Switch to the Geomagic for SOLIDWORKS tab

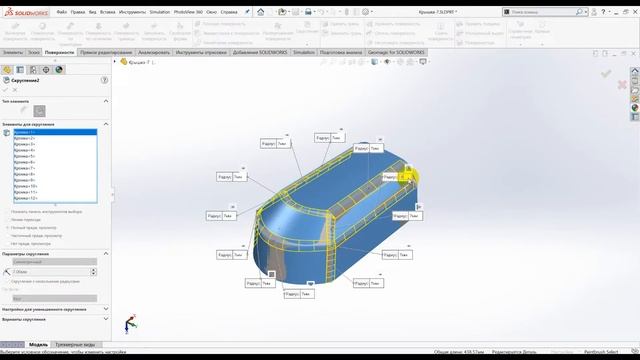396,52
